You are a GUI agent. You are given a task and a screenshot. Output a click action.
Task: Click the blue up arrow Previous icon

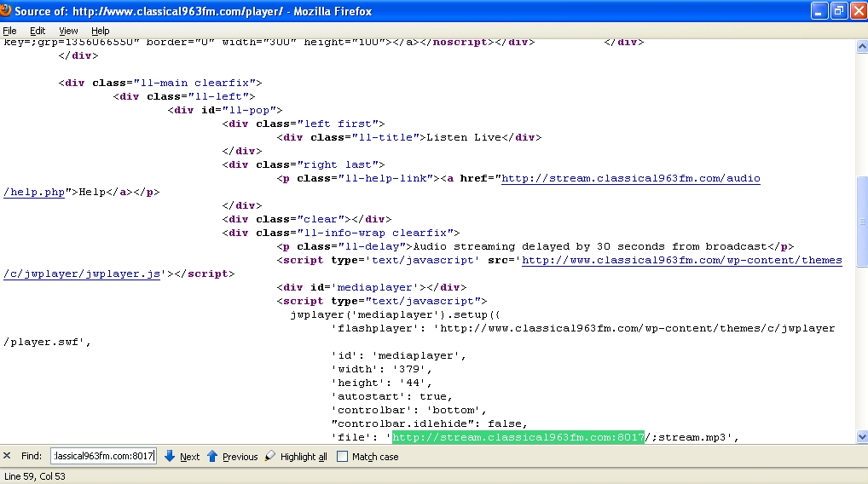click(212, 457)
